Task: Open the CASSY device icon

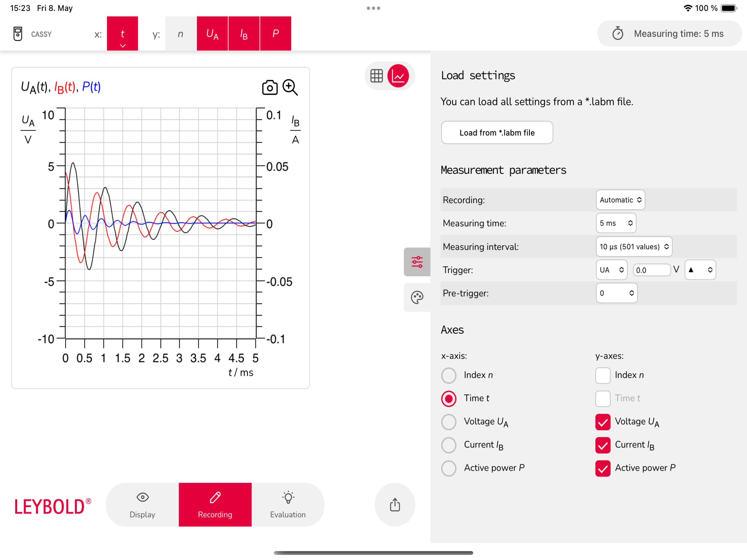Action: point(18,34)
